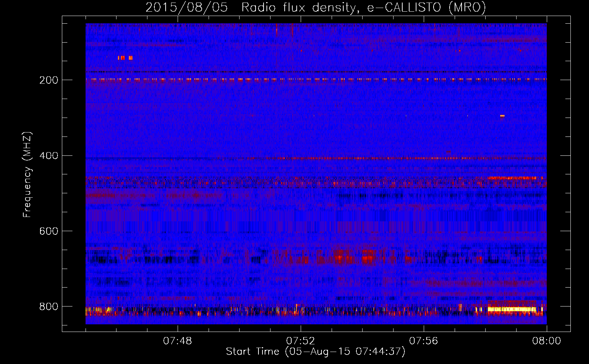Click the 07:52 time tick label
Image resolution: width=589 pixels, height=364 pixels.
point(301,341)
